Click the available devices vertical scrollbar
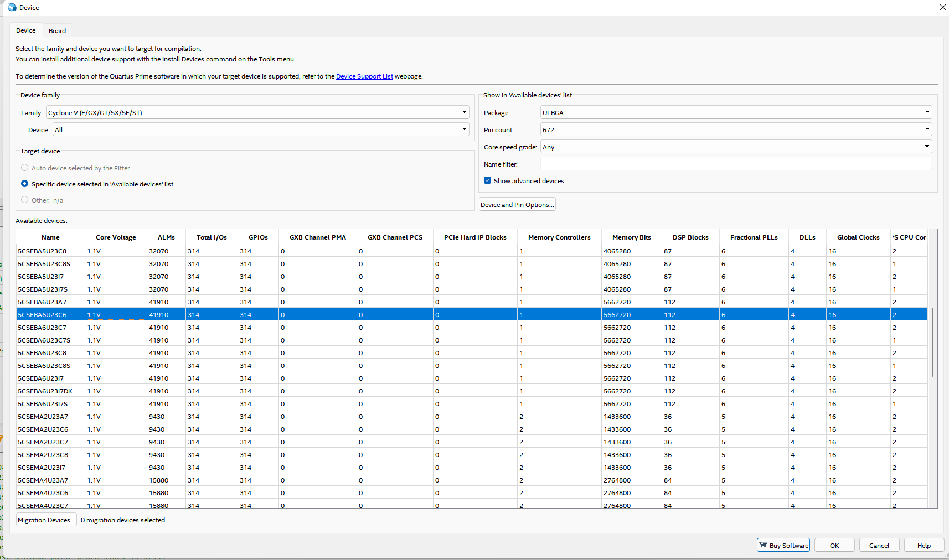Screen dimensions: 949x560 click(x=933, y=342)
